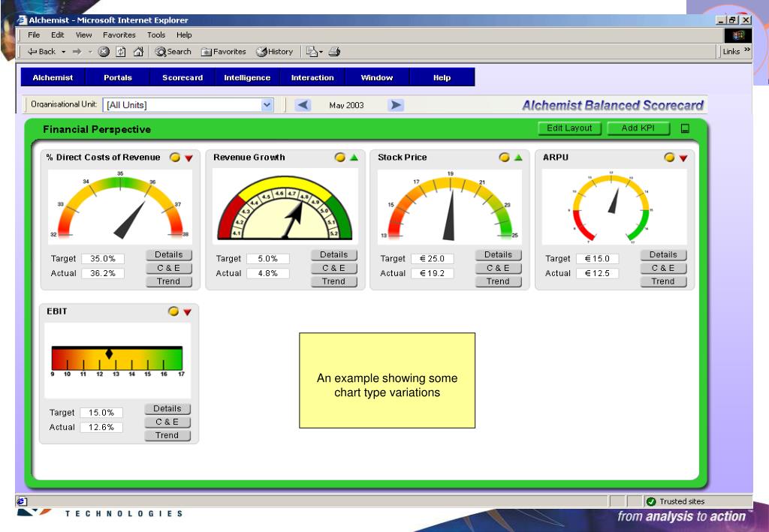Select the Alchemist navigation tab
Viewport: 769px width, 532px height.
[53, 77]
